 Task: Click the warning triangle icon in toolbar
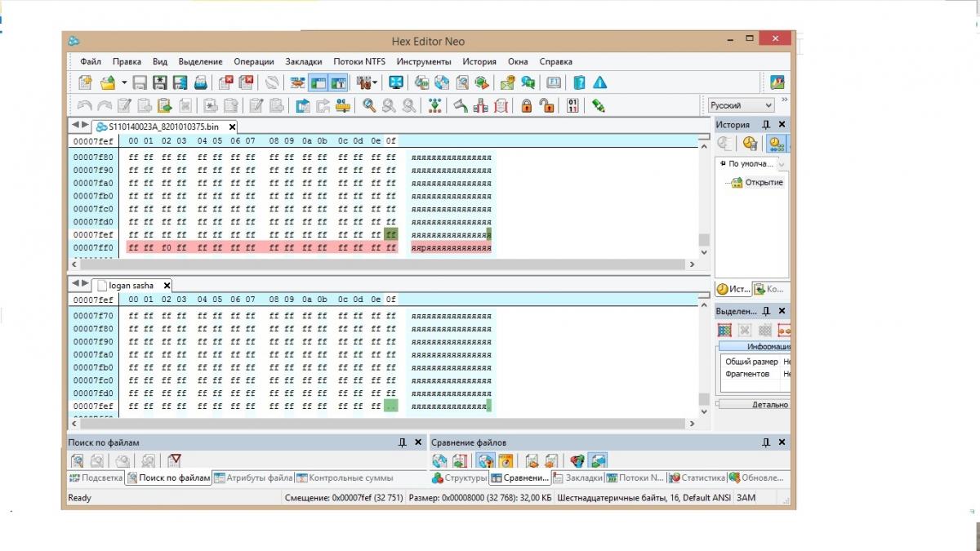pos(600,82)
